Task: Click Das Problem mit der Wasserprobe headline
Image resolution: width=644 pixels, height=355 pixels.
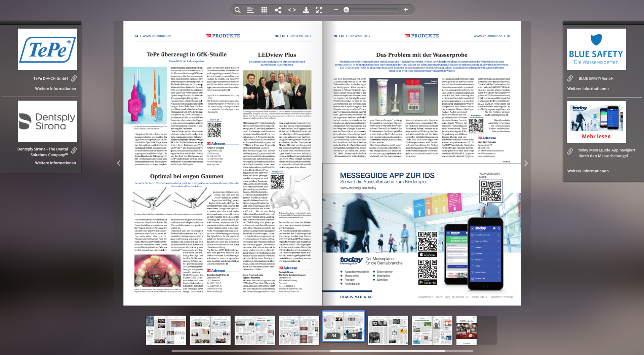Action: pyautogui.click(x=421, y=55)
